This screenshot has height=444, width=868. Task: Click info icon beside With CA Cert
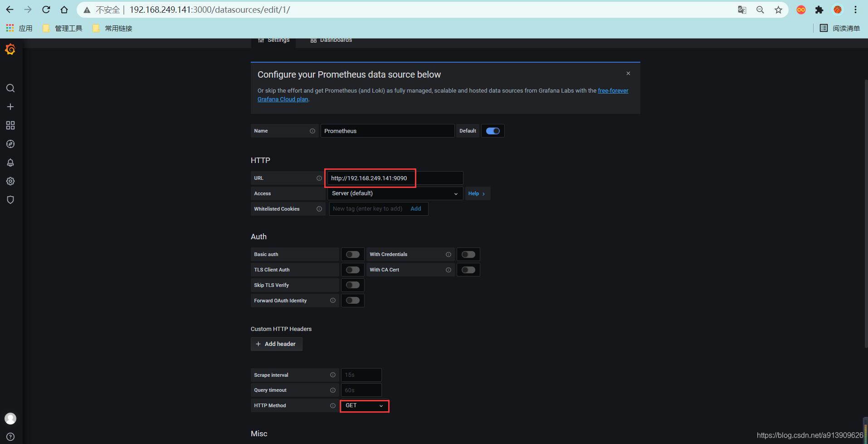tap(449, 270)
